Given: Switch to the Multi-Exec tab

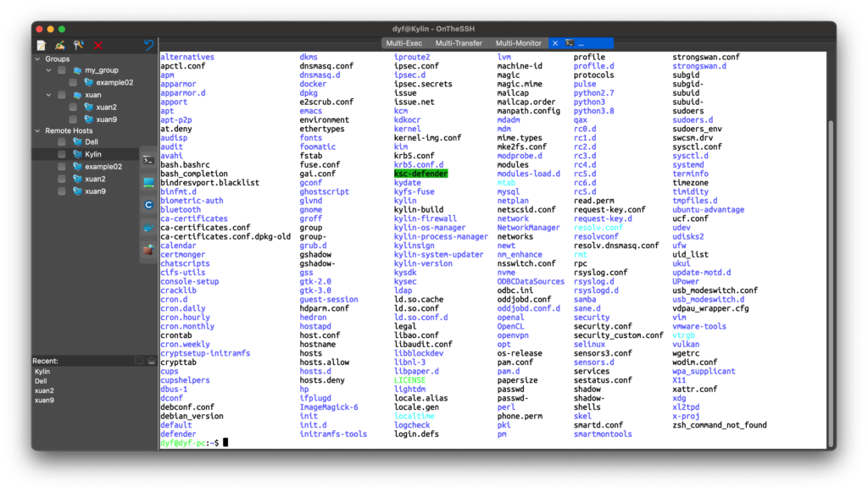Looking at the screenshot, I should pos(403,42).
